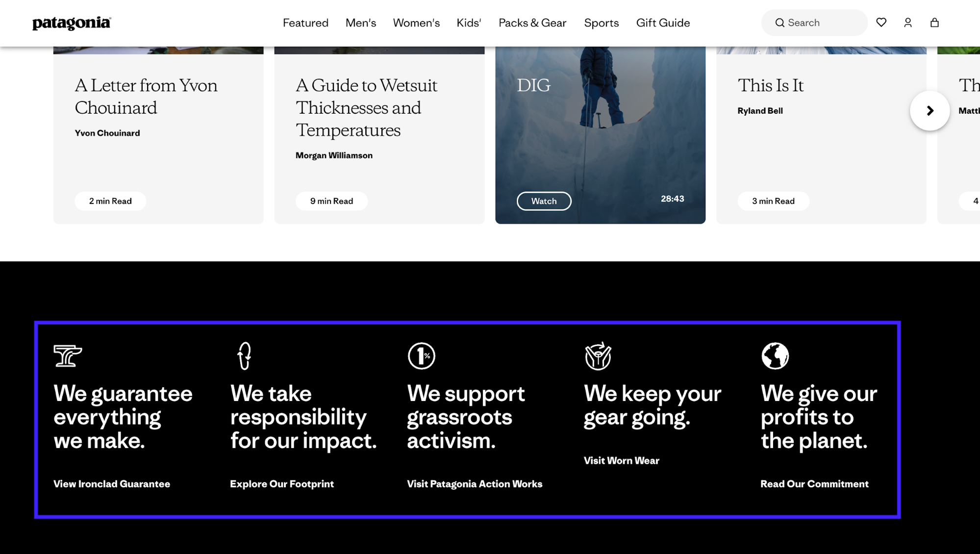Screen dimensions: 980x554
Task: Open the Men's menu
Action: point(360,23)
